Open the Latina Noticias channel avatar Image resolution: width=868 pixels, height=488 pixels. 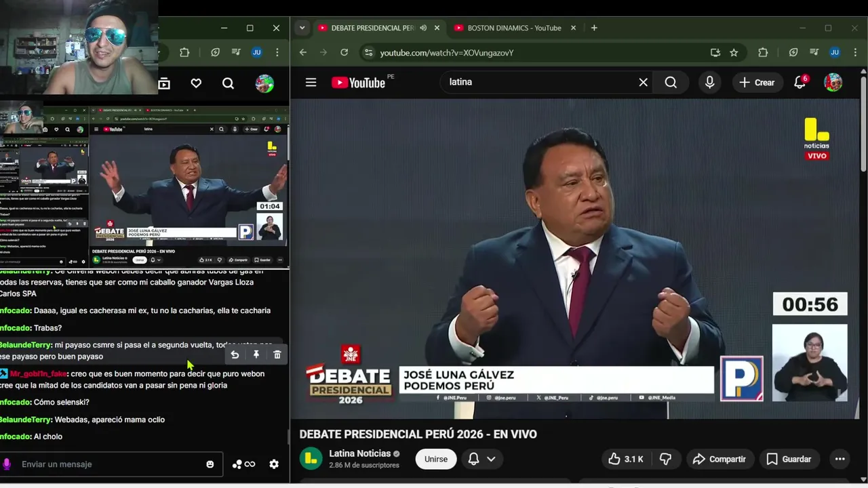pos(311,459)
